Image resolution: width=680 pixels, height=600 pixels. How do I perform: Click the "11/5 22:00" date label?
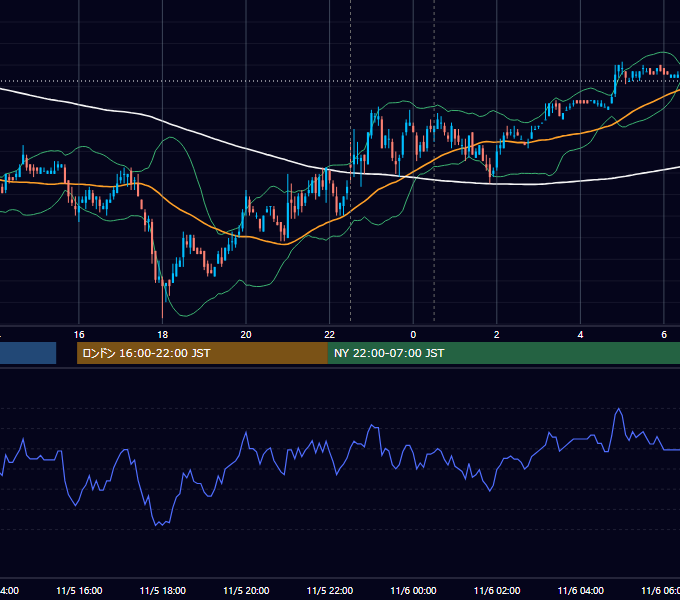(x=330, y=590)
